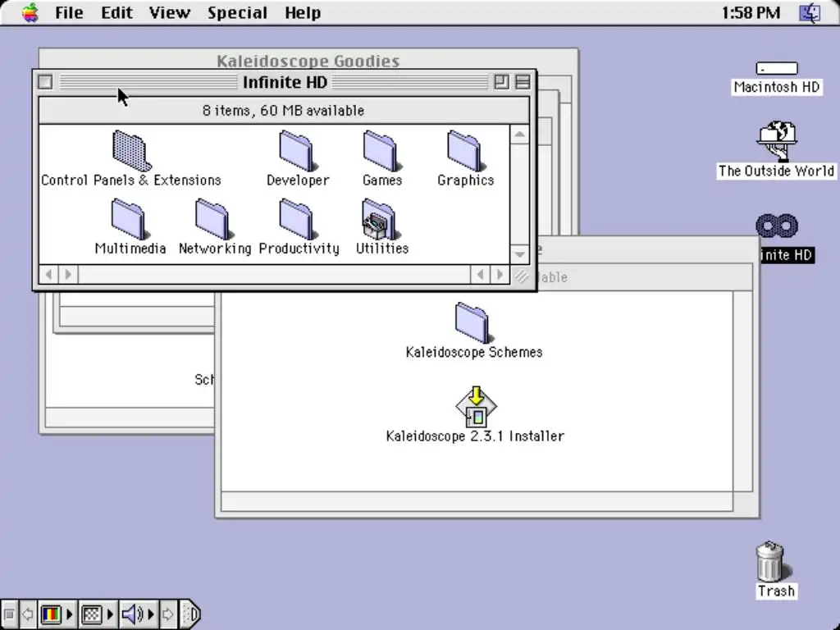
Task: Click the Control Strip close box
Action: pos(8,614)
